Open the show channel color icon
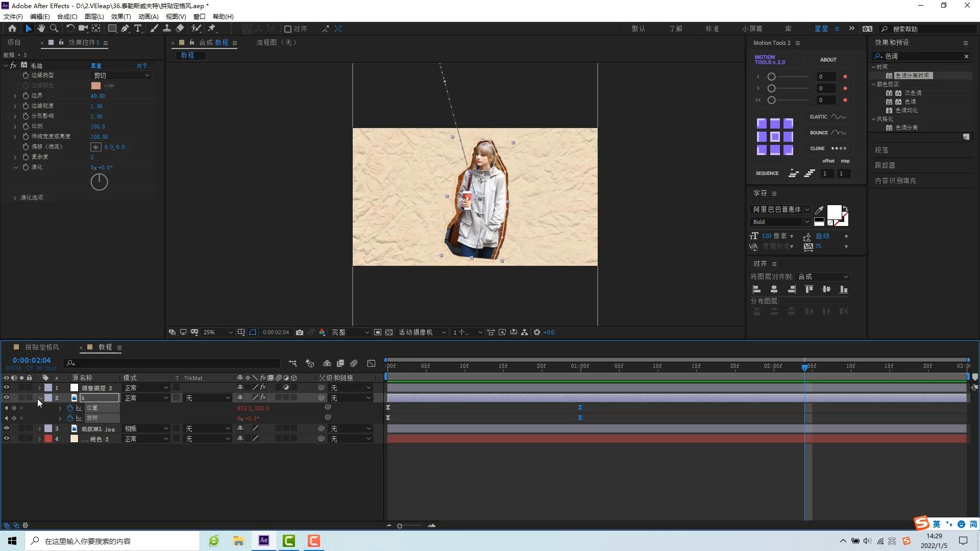Screen dimensions: 980x551 click(322, 332)
